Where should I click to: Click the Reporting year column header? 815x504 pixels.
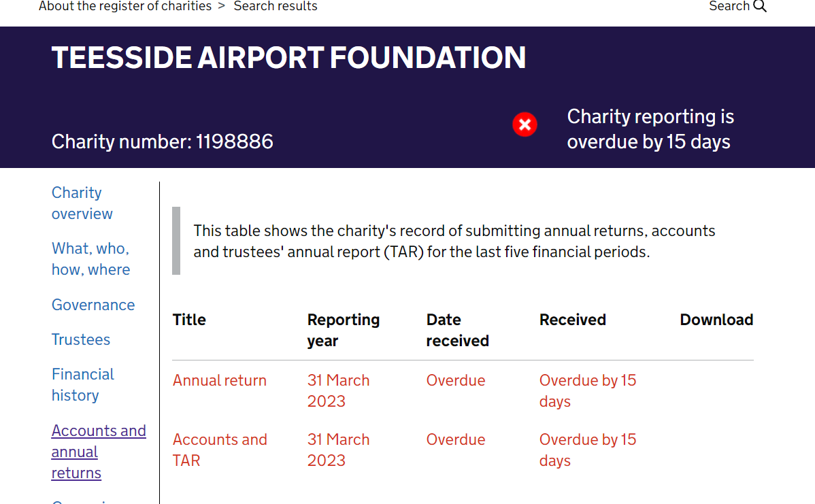pos(344,330)
